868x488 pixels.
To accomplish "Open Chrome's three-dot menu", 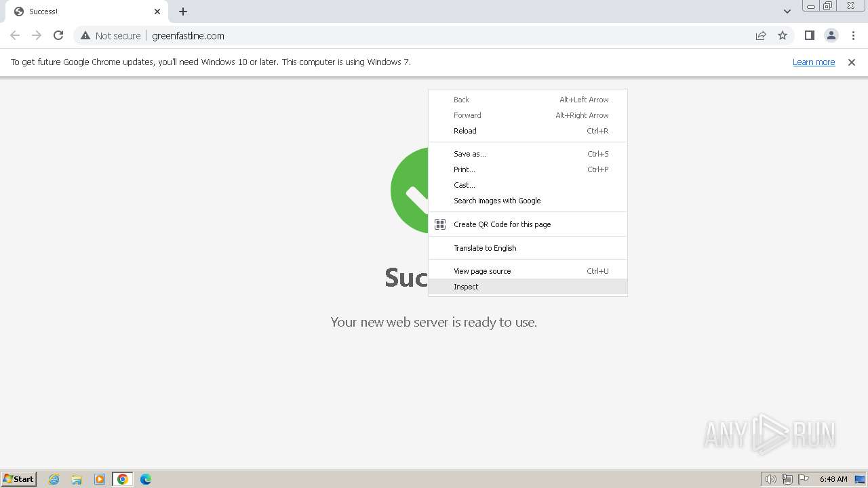I will (853, 35).
